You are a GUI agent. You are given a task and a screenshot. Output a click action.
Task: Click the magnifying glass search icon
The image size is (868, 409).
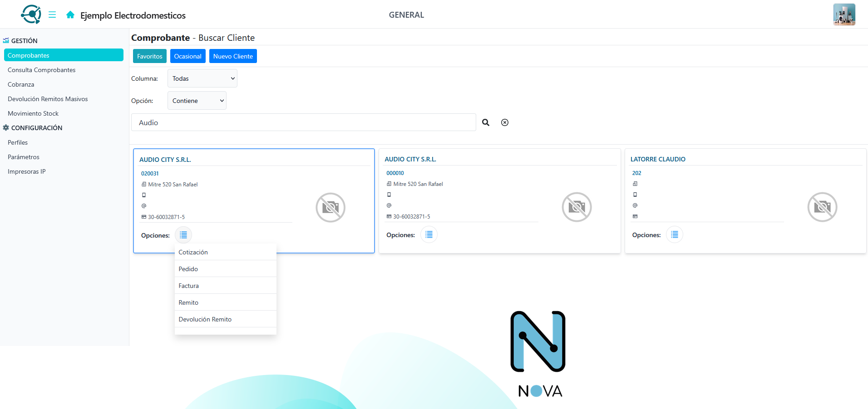coord(486,122)
